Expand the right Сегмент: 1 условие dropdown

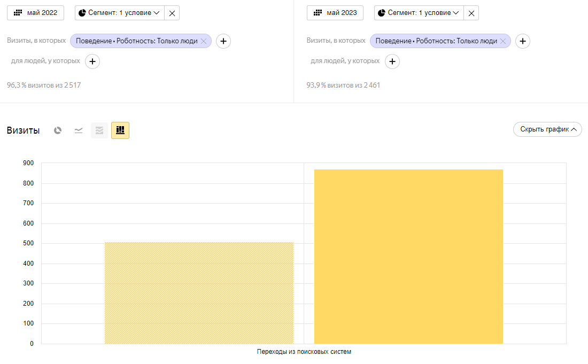(419, 13)
